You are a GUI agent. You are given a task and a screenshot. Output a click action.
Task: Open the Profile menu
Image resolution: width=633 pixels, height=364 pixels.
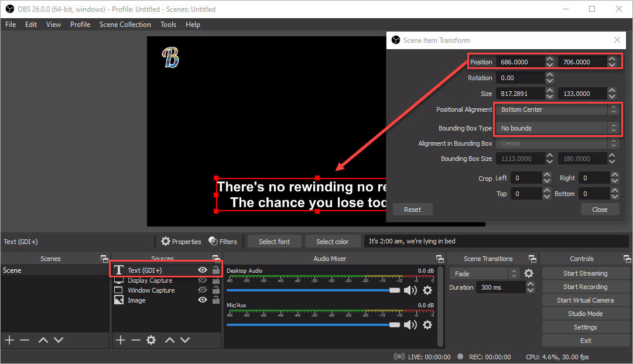tap(80, 25)
